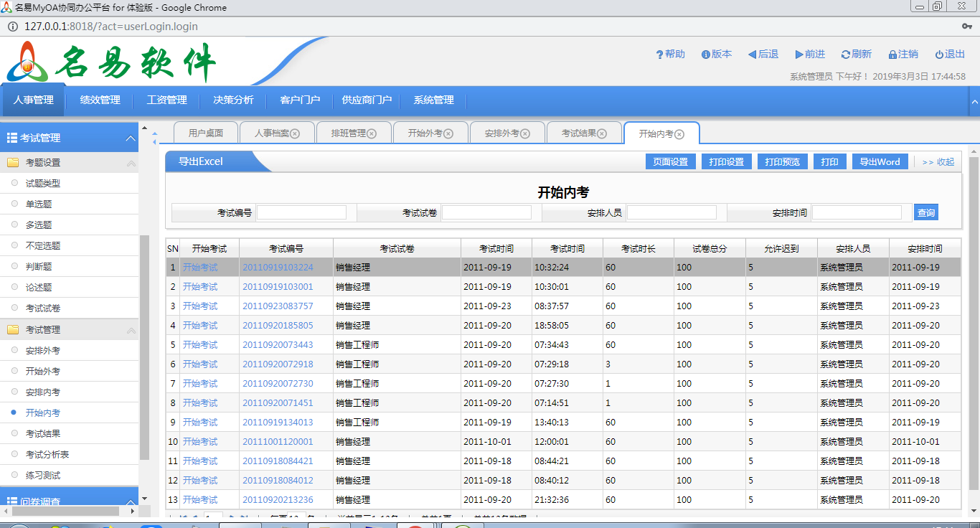Open 版本 version info icon

tap(706, 55)
